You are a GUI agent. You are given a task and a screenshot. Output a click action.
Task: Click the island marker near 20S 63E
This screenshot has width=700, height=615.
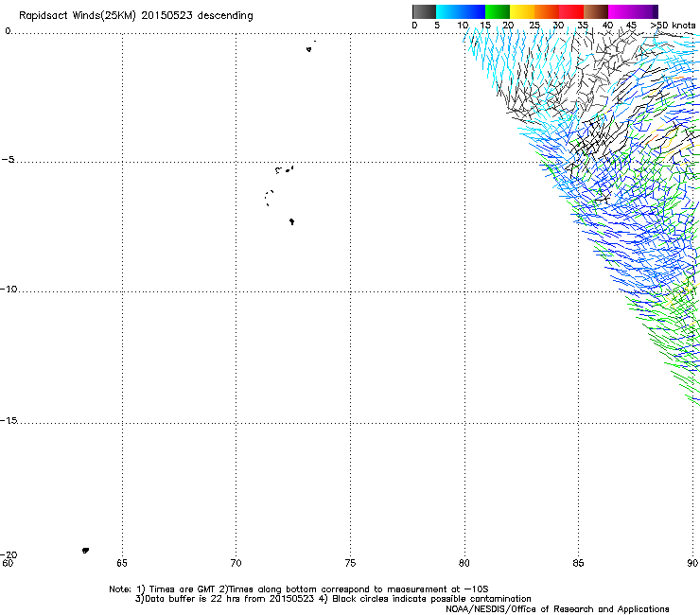tap(85, 551)
